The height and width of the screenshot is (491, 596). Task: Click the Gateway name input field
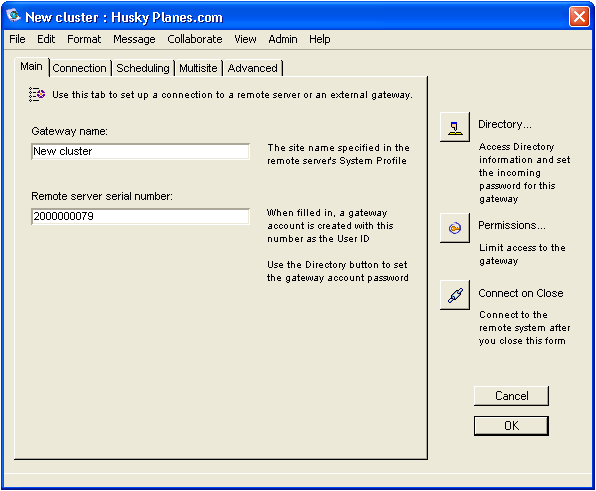pyautogui.click(x=141, y=151)
